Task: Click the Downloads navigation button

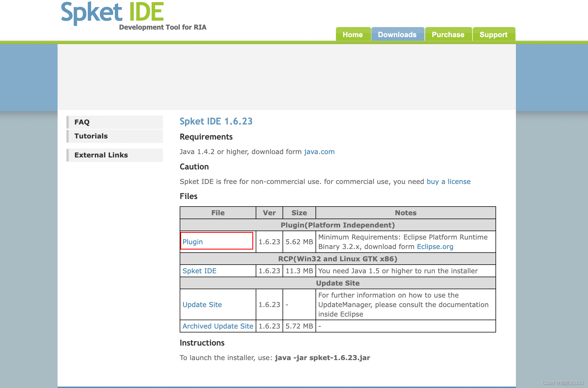Action: (397, 35)
